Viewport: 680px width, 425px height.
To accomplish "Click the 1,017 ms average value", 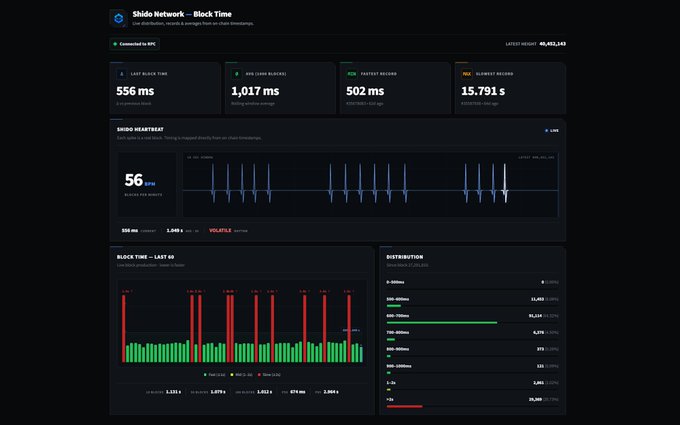I will pyautogui.click(x=255, y=91).
